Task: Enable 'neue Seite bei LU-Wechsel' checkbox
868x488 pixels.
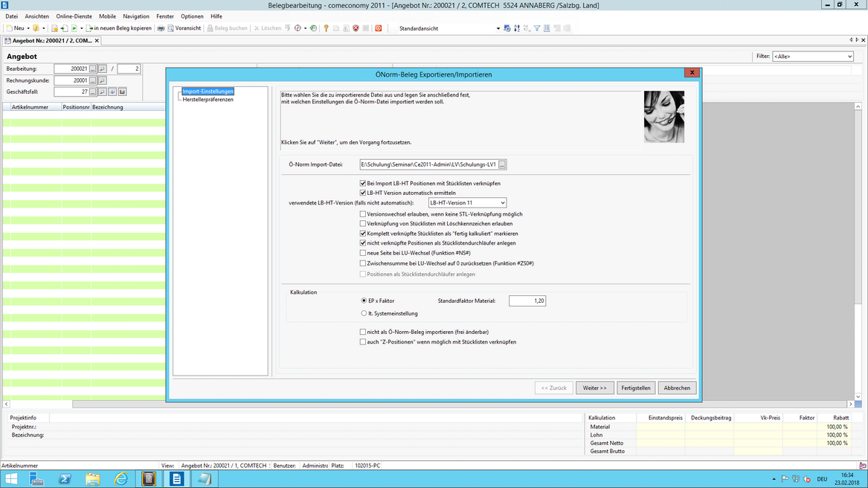Action: coord(363,253)
